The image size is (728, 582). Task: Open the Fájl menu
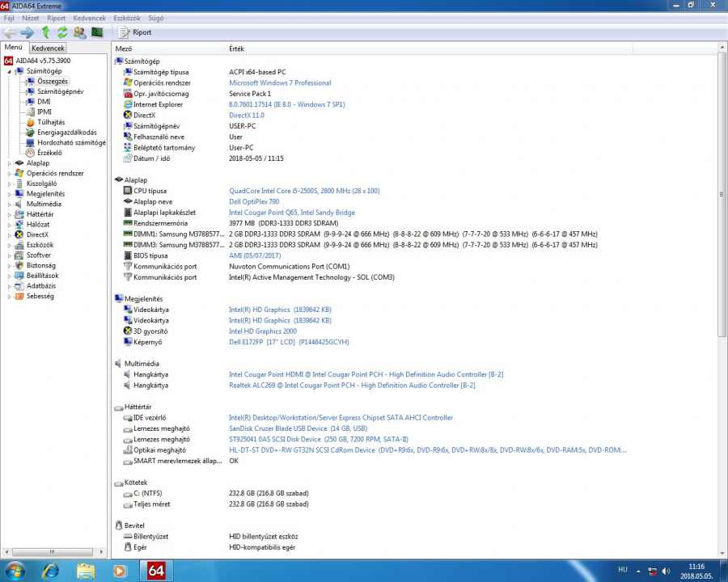[9, 18]
